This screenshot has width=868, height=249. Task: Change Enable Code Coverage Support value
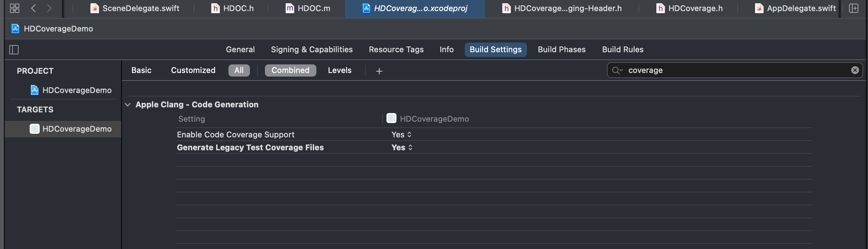coord(401,135)
